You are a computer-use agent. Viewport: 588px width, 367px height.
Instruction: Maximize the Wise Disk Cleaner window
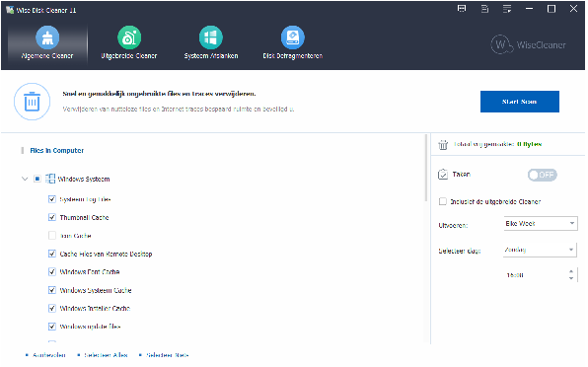click(x=551, y=9)
